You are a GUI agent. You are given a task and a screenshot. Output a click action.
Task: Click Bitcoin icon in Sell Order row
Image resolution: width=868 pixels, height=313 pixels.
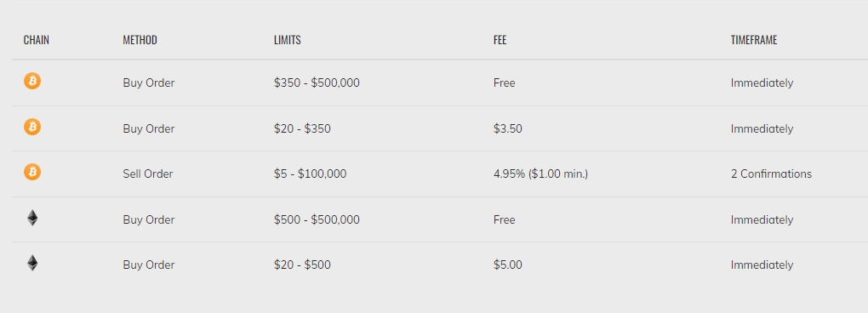pos(32,173)
